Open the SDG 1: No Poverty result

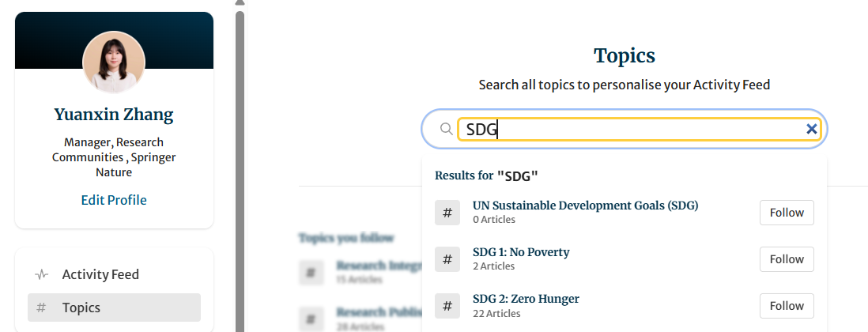(521, 252)
